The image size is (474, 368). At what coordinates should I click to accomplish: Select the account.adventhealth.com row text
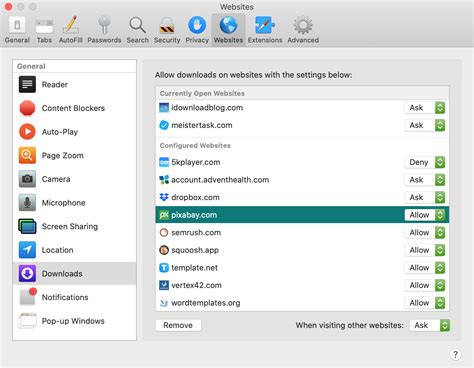[220, 180]
